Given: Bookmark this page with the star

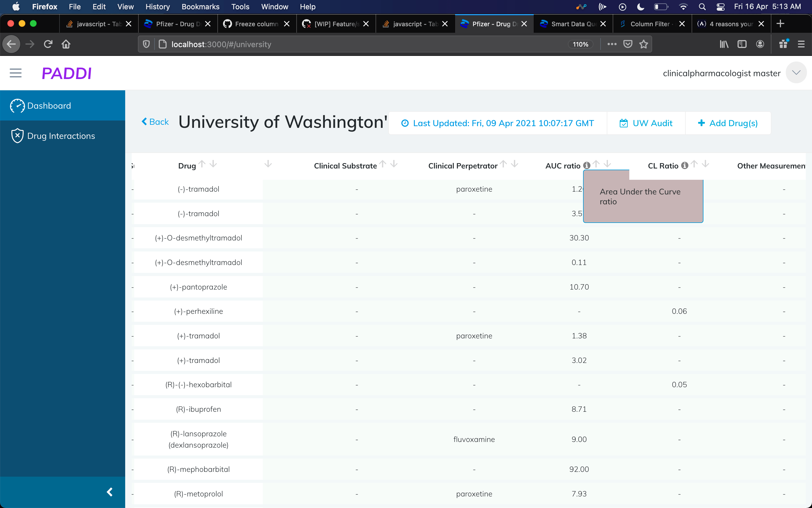Looking at the screenshot, I should point(644,44).
